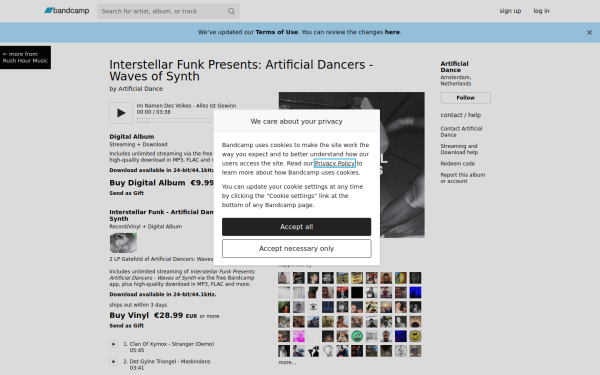Image resolution: width=600 pixels, height=375 pixels.
Task: Open Det Gylne Triangel - Maskindans track title
Action: (x=170, y=362)
